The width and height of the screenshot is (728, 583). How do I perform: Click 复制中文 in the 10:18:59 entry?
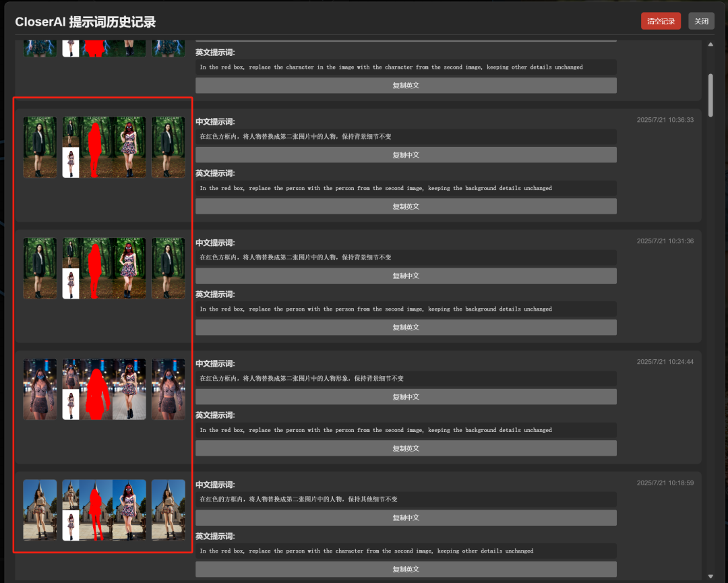406,518
